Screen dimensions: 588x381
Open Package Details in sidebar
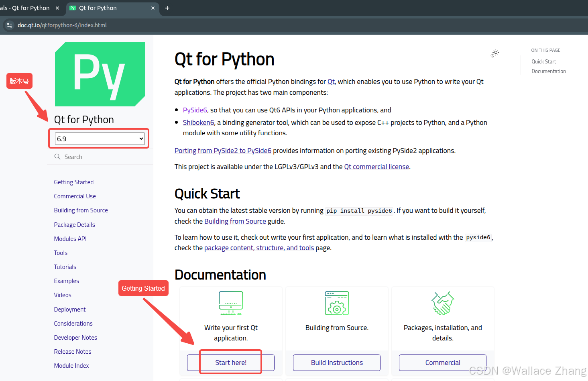click(x=75, y=225)
